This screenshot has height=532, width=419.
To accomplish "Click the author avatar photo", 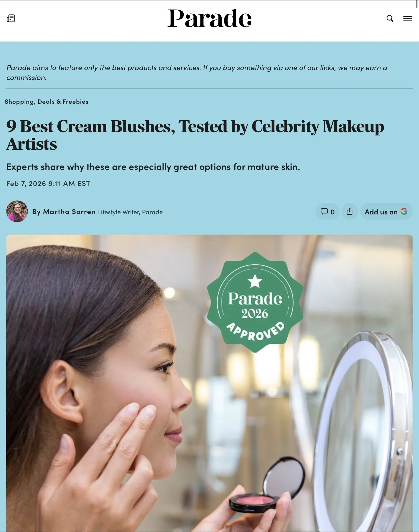I will tap(17, 211).
